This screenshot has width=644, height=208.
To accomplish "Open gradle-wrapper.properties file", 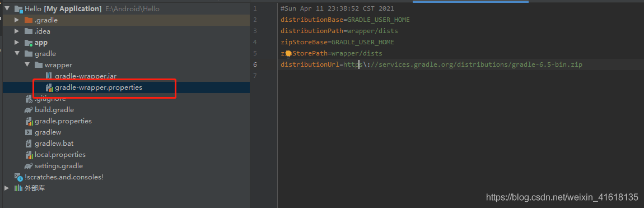I will [x=99, y=87].
